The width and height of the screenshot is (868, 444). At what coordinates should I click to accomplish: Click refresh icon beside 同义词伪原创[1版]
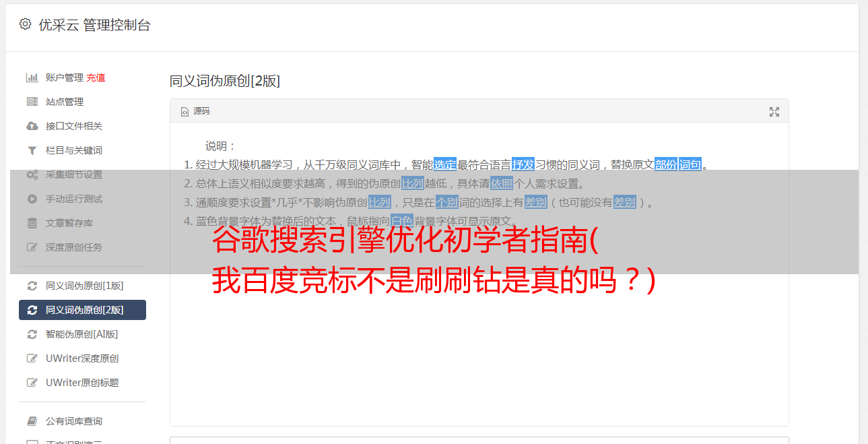pyautogui.click(x=32, y=286)
